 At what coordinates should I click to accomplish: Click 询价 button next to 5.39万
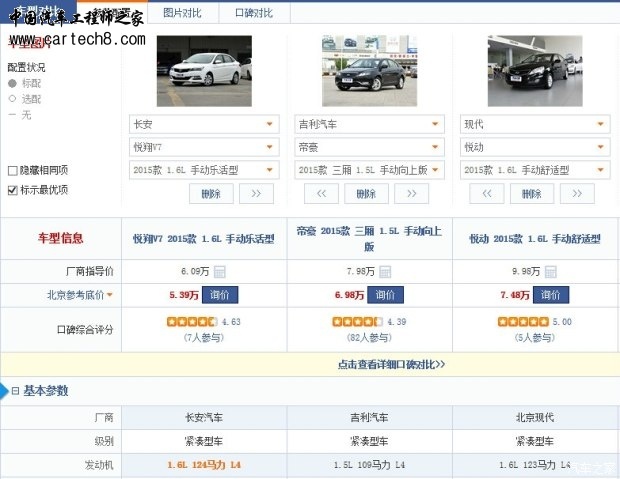[220, 295]
